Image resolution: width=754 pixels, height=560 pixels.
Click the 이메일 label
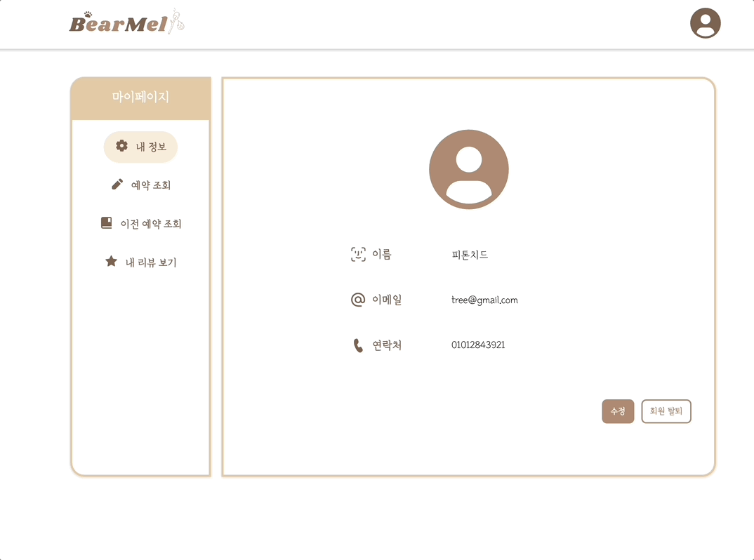click(387, 300)
